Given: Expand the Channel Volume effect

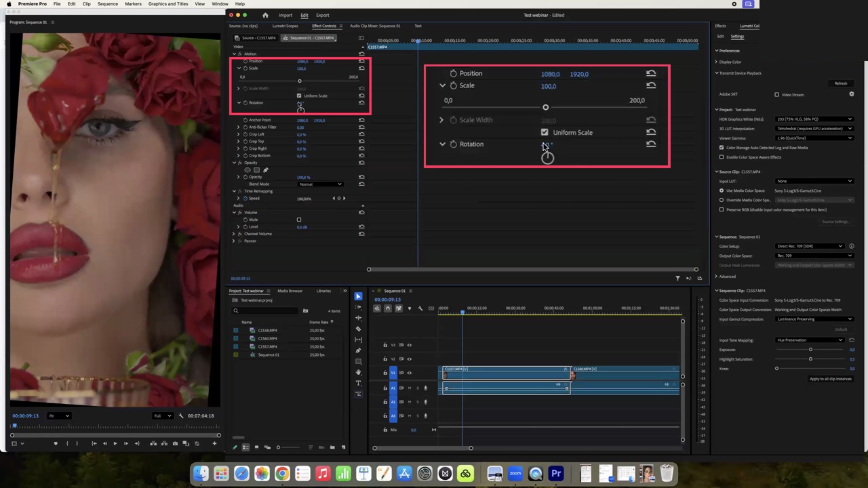Looking at the screenshot, I should [234, 234].
